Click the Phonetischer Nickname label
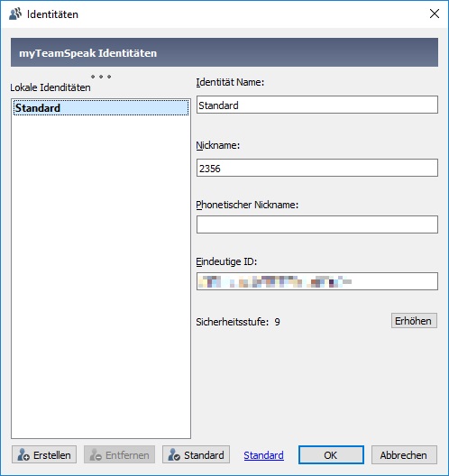This screenshot has height=476, width=449. 247,205
